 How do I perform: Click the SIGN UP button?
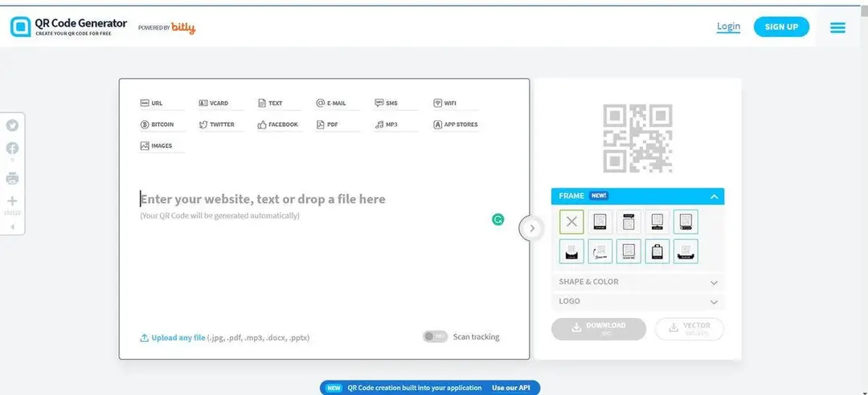point(781,26)
